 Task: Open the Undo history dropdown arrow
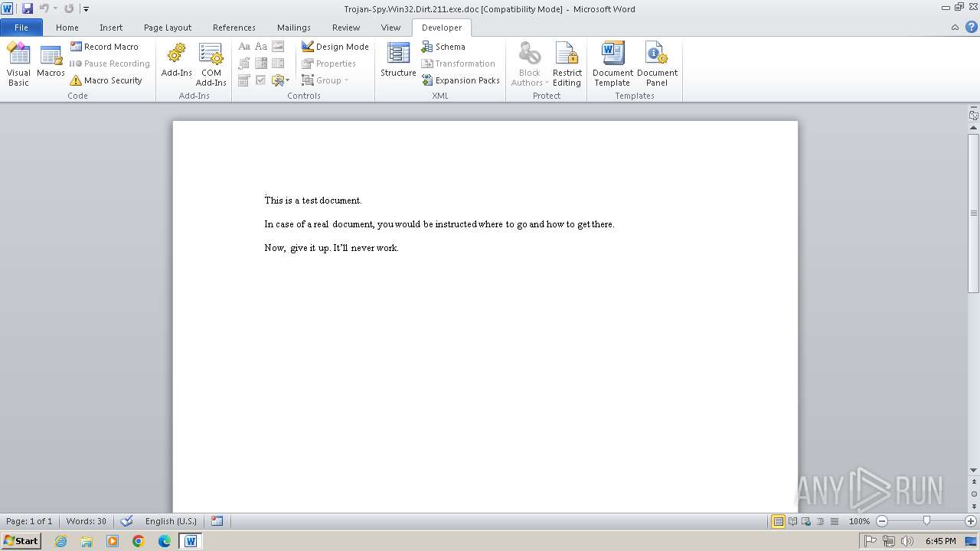[x=55, y=8]
